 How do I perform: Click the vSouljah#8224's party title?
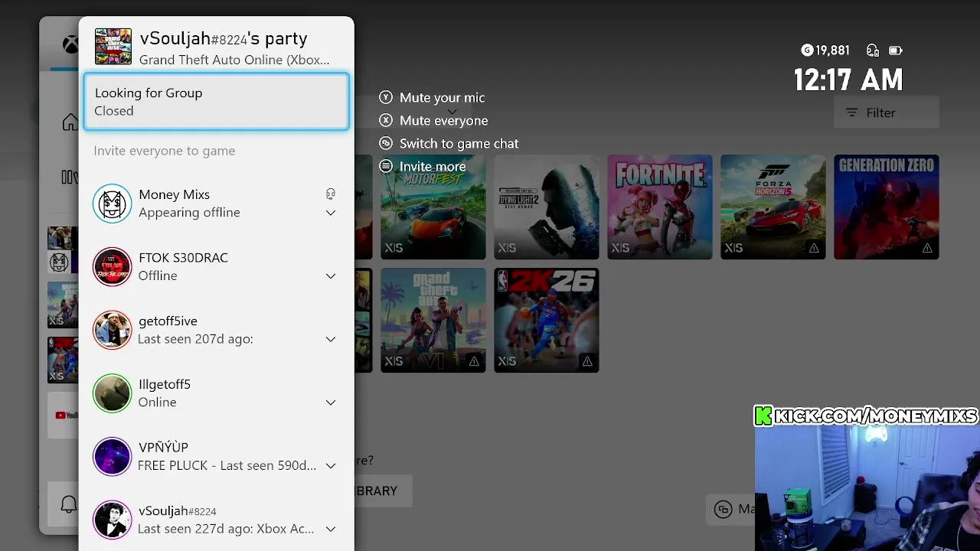(224, 38)
